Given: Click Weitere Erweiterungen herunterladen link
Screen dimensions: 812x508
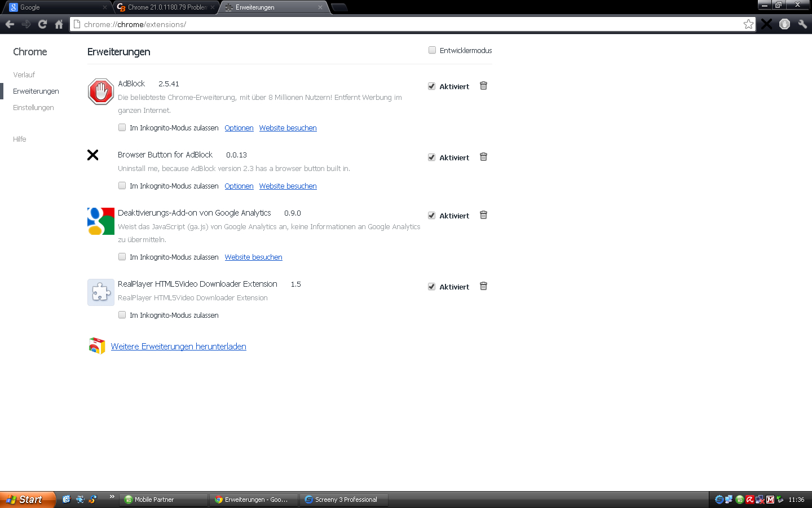Looking at the screenshot, I should (x=179, y=347).
